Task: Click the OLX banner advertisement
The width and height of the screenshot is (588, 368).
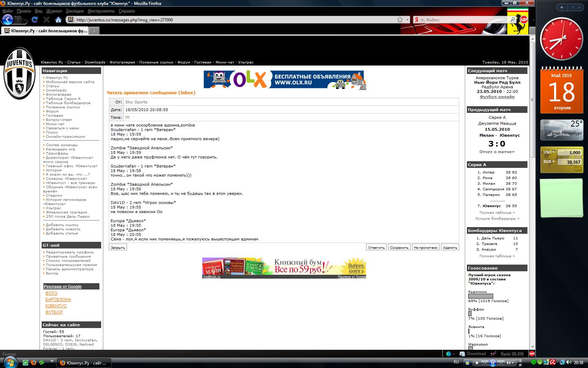Action: [285, 80]
